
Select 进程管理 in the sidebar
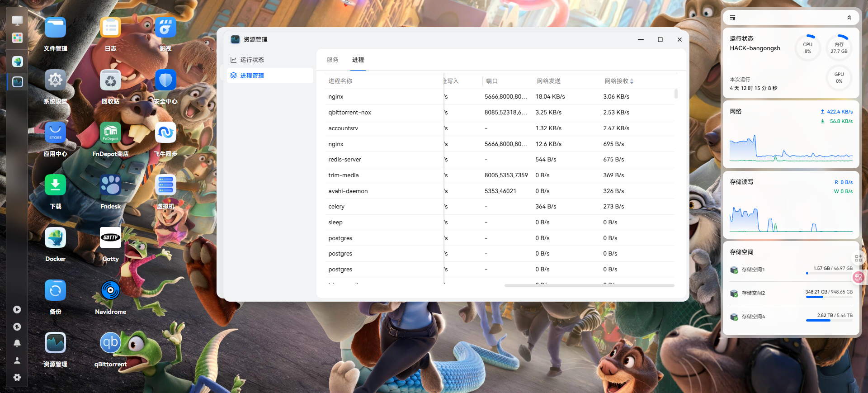point(270,76)
